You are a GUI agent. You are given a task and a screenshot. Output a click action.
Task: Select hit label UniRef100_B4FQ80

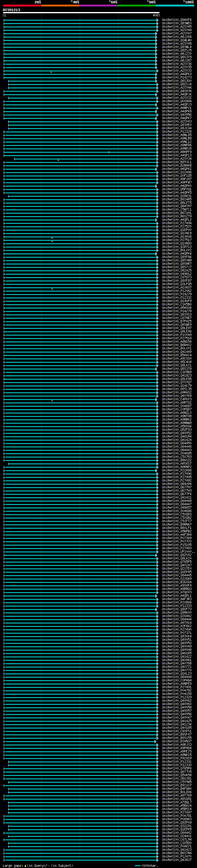pos(177,789)
